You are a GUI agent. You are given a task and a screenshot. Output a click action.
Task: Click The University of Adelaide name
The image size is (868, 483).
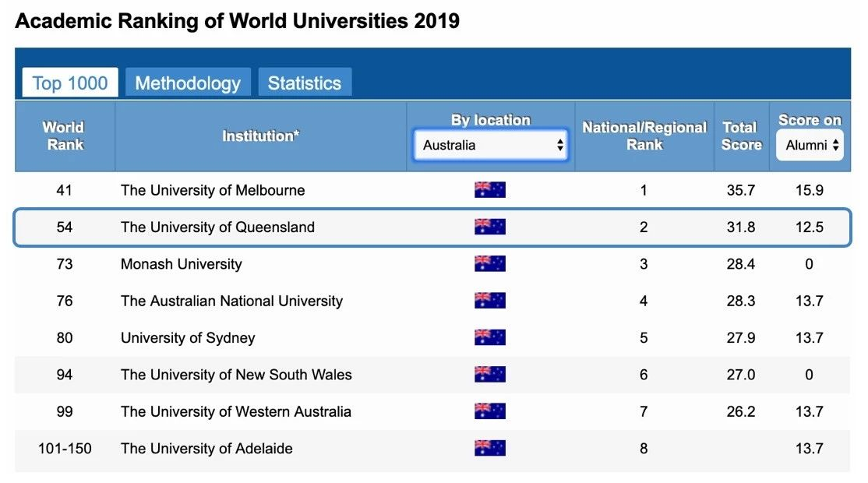206,448
